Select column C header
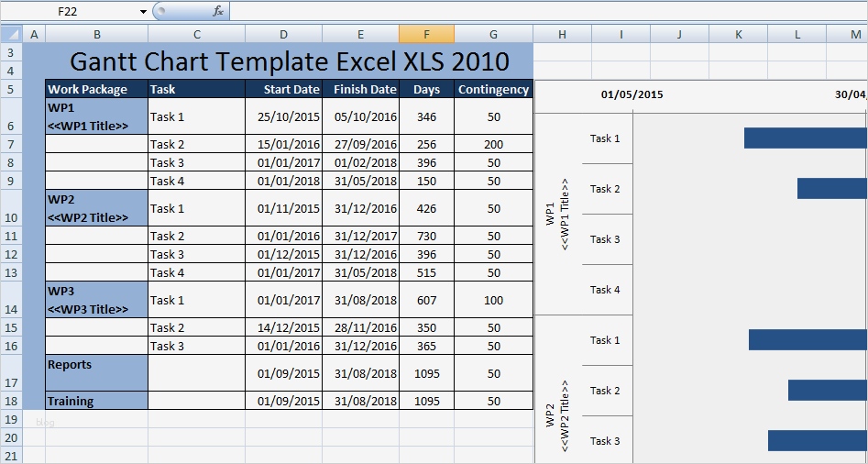Viewport: 868px width, 464px height. [196, 34]
